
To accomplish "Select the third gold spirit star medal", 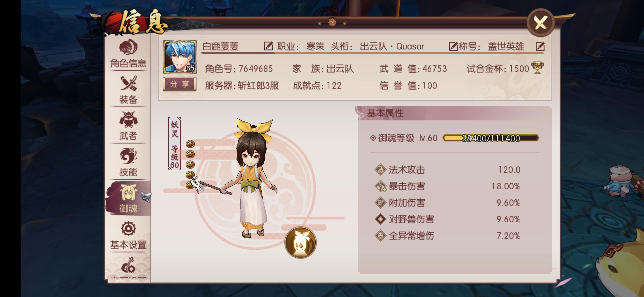I will tap(190, 165).
